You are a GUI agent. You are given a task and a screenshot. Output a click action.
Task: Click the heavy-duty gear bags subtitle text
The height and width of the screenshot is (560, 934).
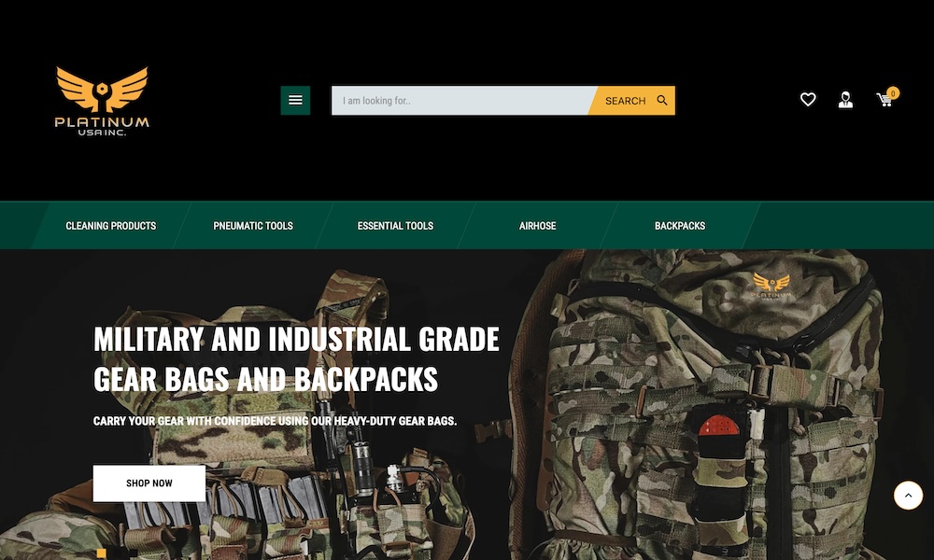tap(275, 422)
